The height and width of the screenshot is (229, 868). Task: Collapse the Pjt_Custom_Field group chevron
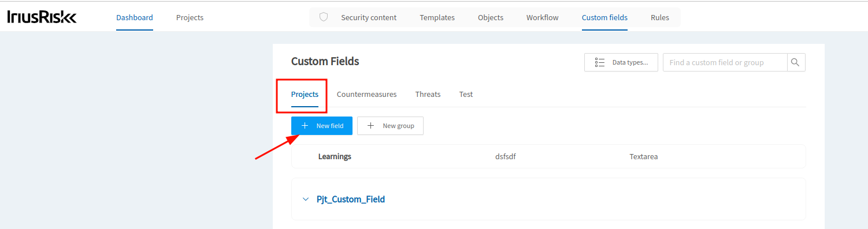point(306,199)
